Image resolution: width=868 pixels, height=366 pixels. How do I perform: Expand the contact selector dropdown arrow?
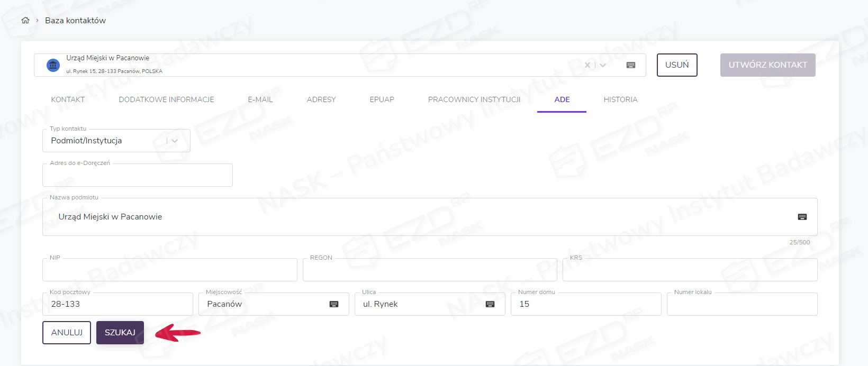point(603,65)
